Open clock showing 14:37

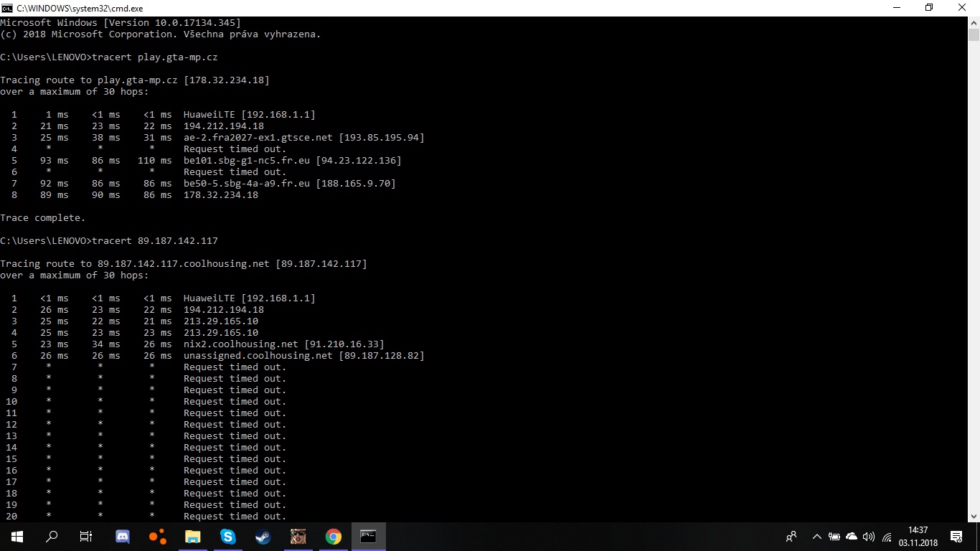pyautogui.click(x=918, y=537)
